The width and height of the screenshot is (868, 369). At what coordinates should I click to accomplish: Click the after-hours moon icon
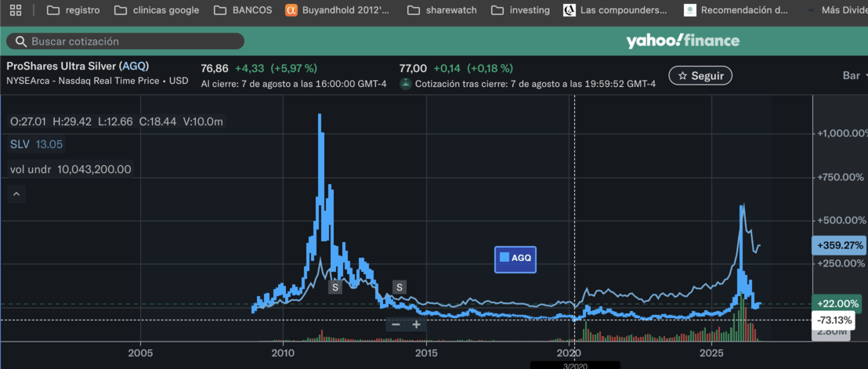pos(406,84)
